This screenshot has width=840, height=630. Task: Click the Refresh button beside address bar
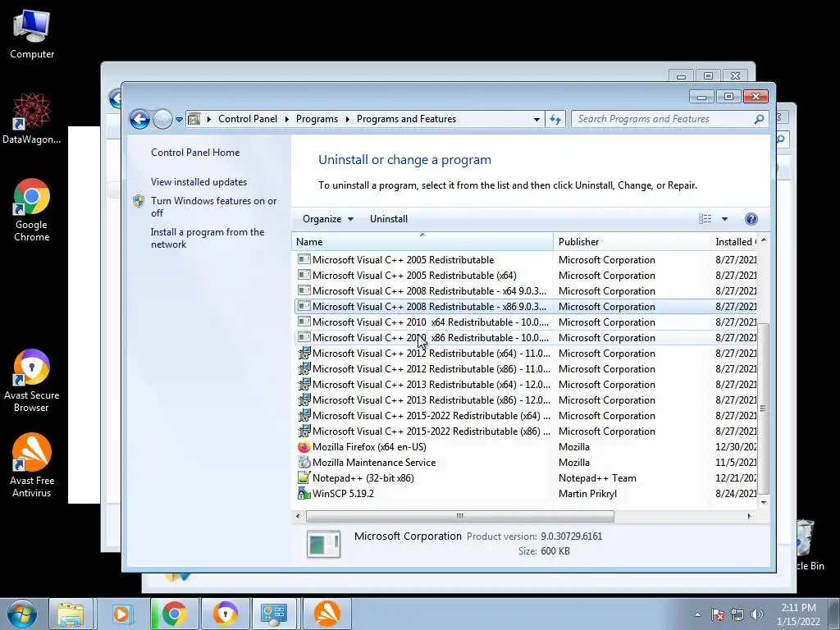[555, 120]
